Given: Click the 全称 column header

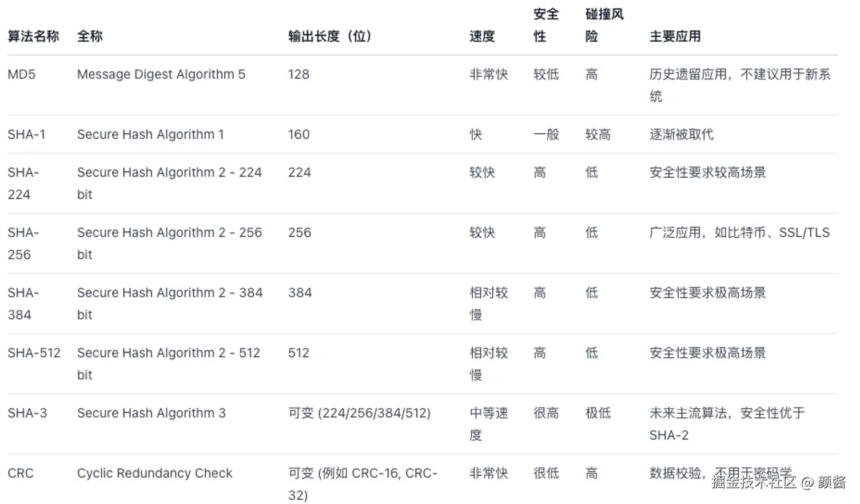Looking at the screenshot, I should tap(90, 37).
